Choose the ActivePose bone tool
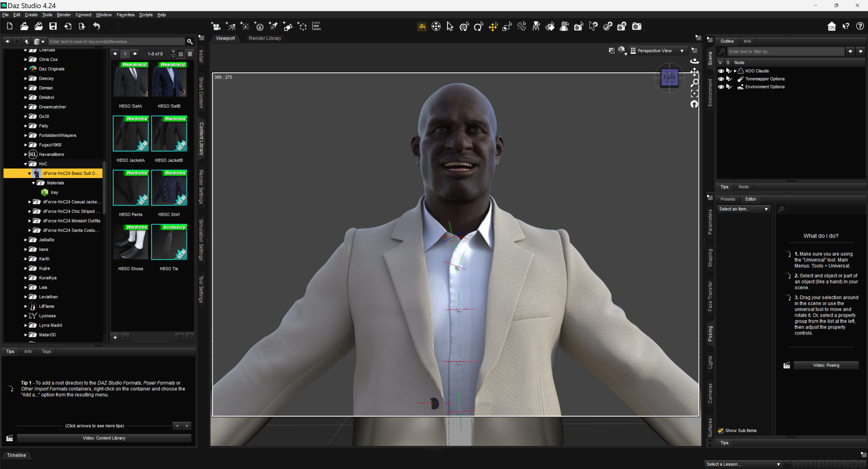Viewport: 868px width, 469px height. (522, 26)
